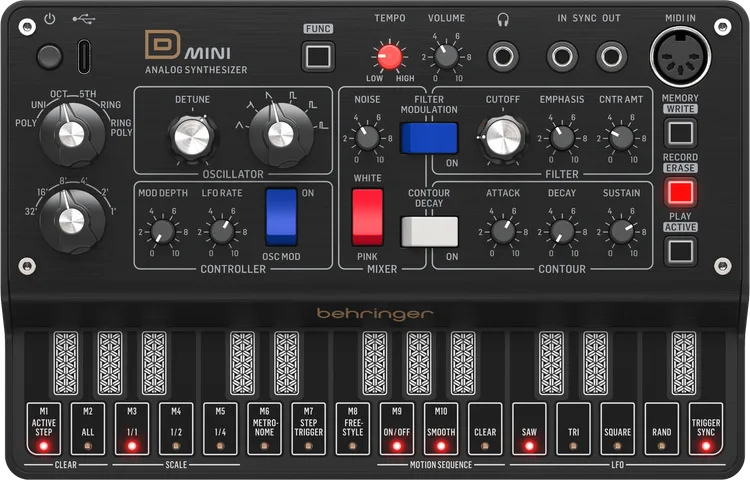Push the power button
The height and width of the screenshot is (480, 750).
50,57
